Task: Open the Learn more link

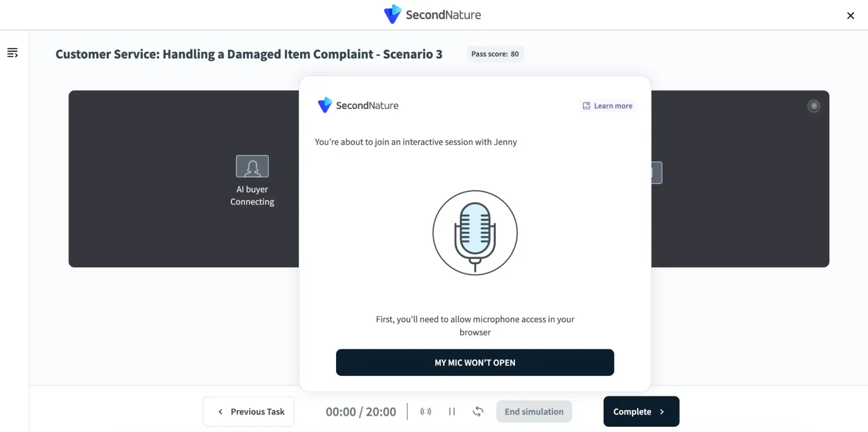Action: 607,106
